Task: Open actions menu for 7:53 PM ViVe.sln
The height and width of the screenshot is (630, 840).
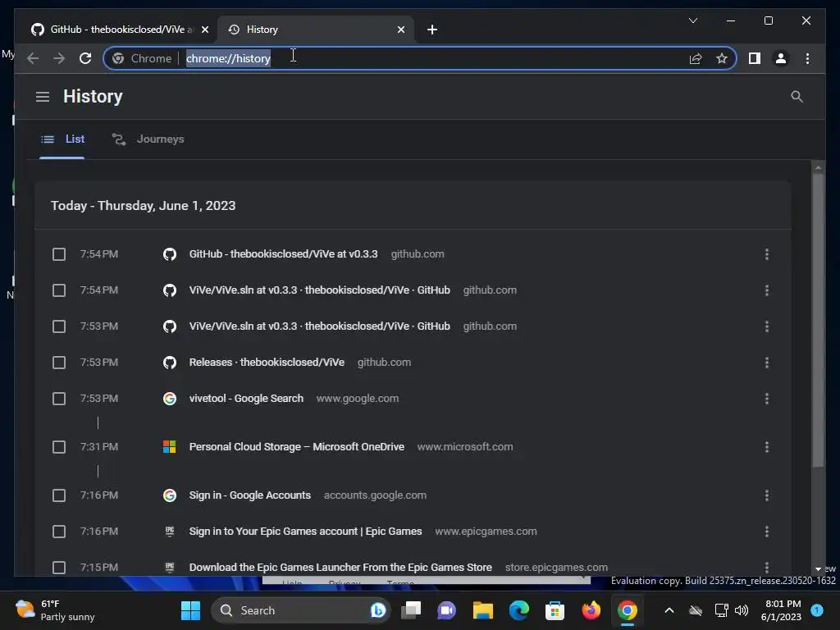Action: (x=767, y=326)
